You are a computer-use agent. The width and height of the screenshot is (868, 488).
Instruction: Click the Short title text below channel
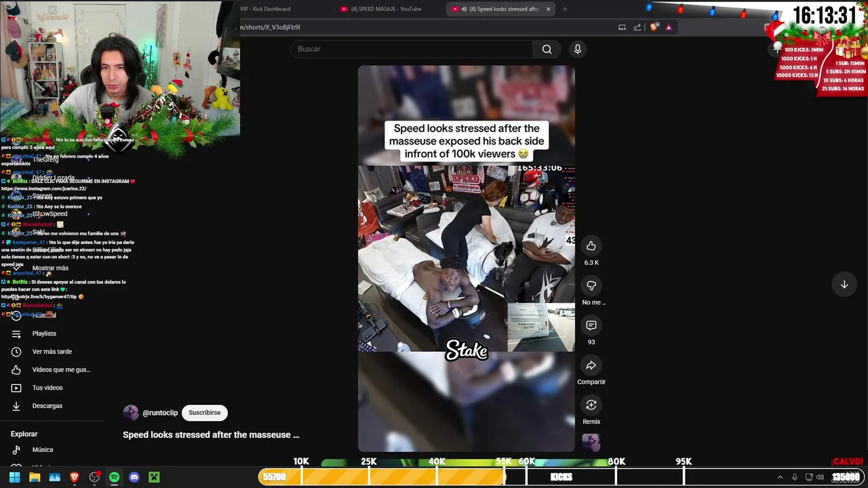point(211,435)
